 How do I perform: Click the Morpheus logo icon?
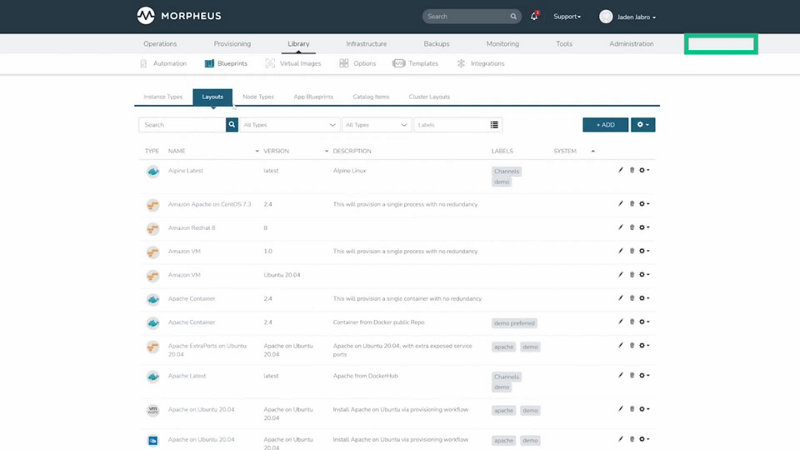click(x=146, y=16)
